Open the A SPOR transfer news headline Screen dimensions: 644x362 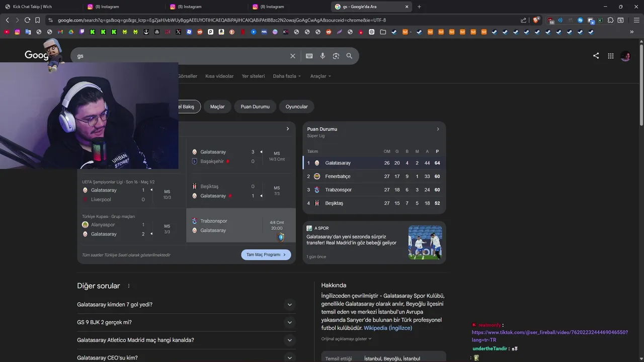352,240
